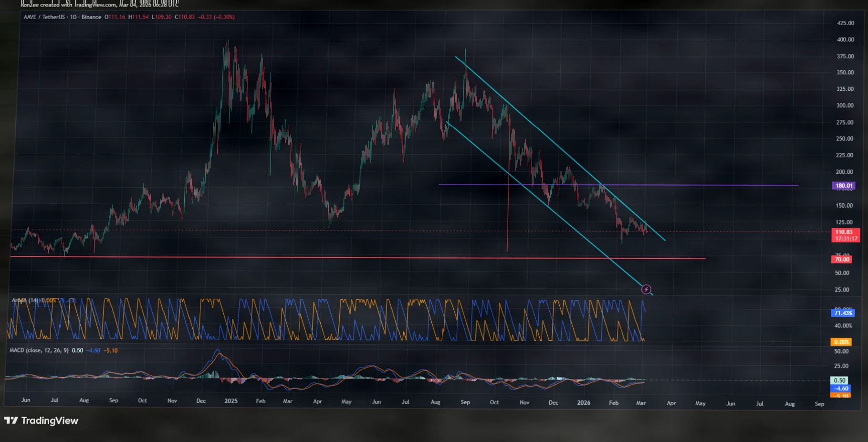Click the blue -4.60 MACD value label
The image size is (868, 442).
(840, 389)
